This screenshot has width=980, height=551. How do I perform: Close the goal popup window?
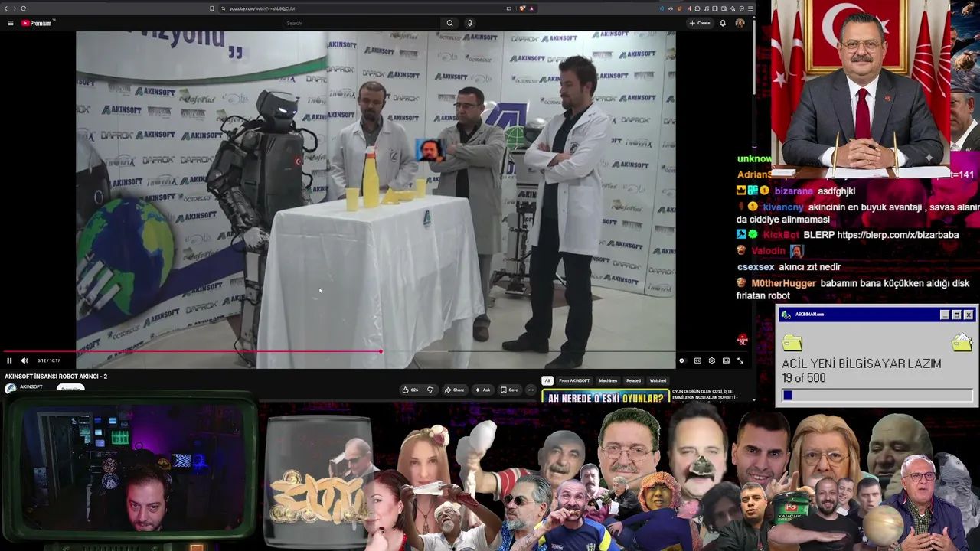[969, 315]
